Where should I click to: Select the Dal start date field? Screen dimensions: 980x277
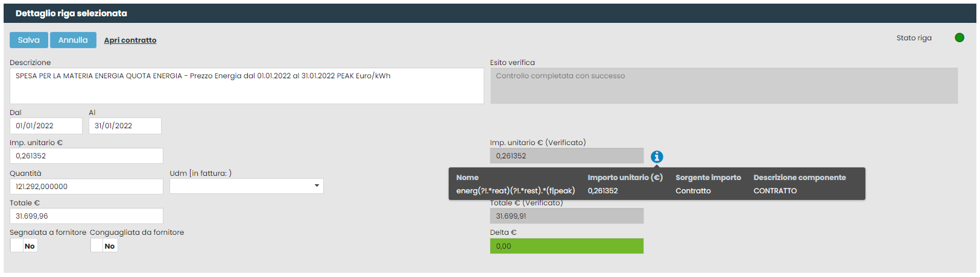46,126
